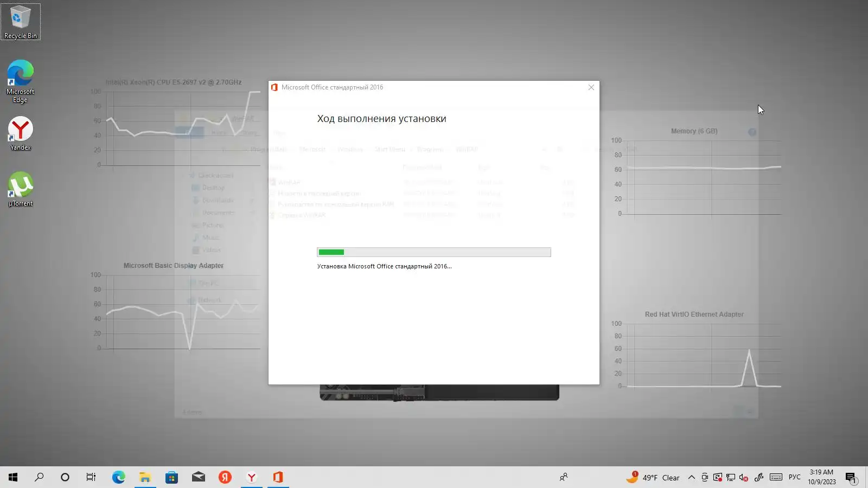Show hidden system tray icons chevron
868x488 pixels.
(x=691, y=478)
